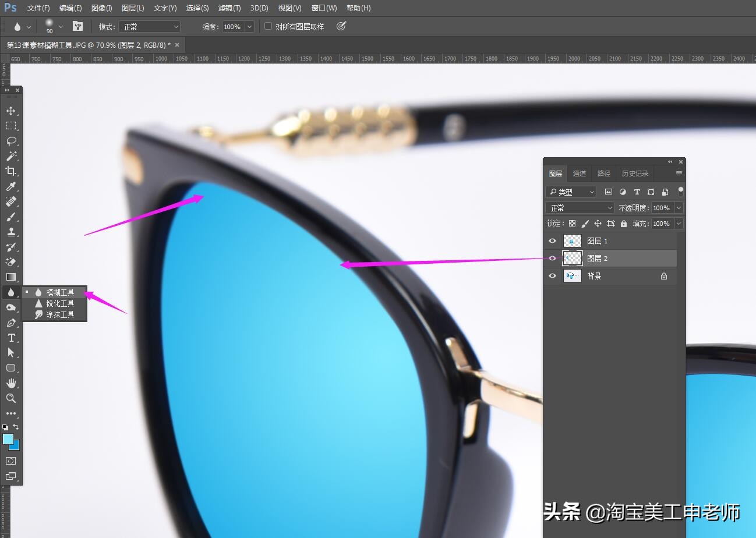756x538 pixels.
Task: Open the 滤镜(T) menu
Action: 229,8
